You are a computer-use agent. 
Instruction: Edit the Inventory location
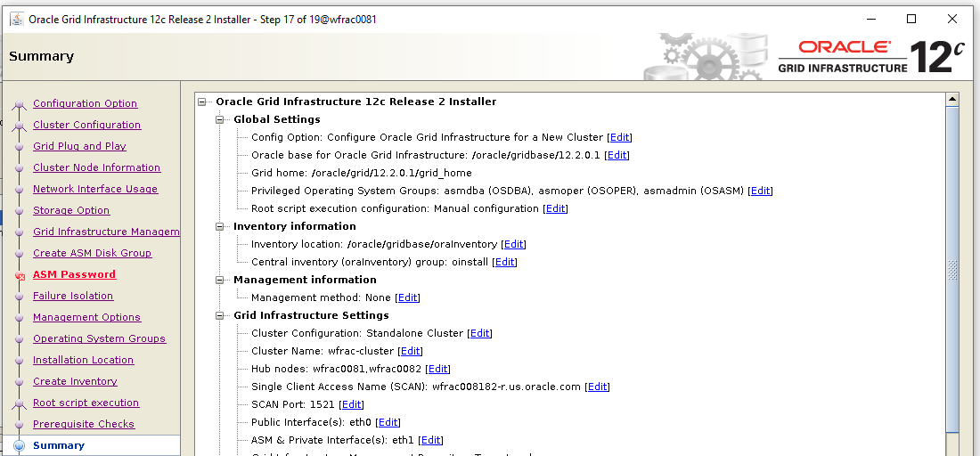(513, 244)
